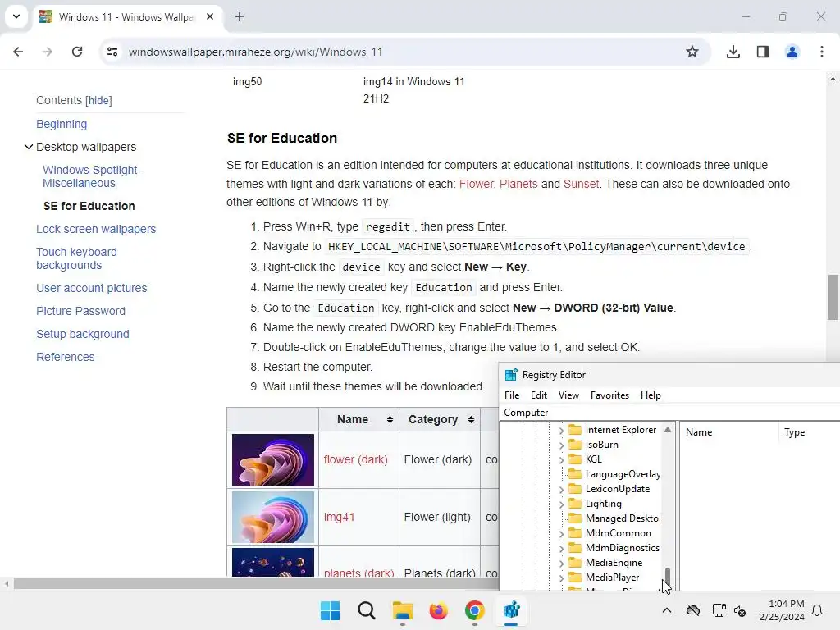840x630 pixels.
Task: Jump to Lock screen wallpapers section
Action: (x=96, y=229)
